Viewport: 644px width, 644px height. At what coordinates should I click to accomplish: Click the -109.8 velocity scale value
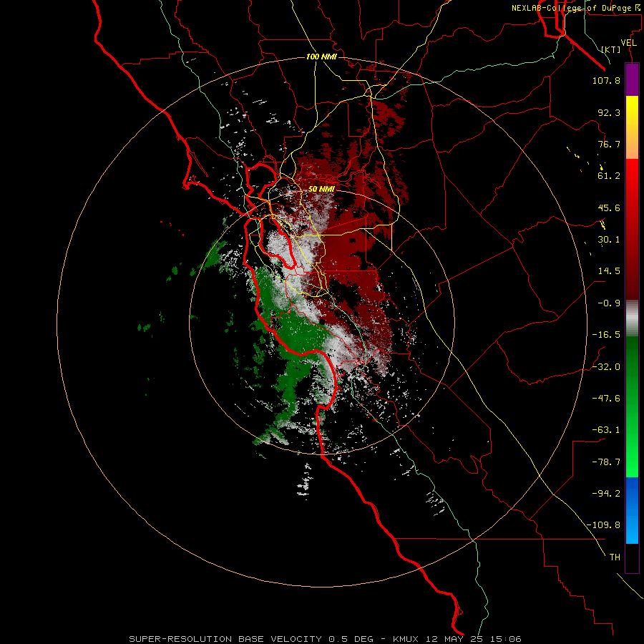(x=603, y=525)
